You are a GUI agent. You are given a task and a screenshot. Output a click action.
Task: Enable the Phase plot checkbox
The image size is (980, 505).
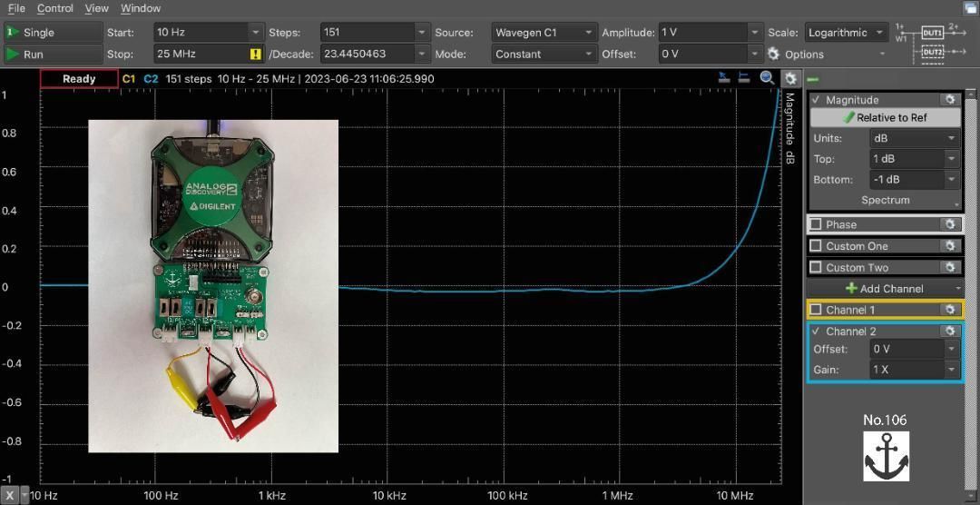[816, 224]
